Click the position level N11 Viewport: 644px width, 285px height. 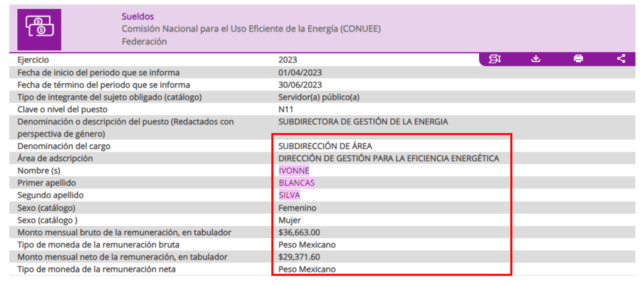pos(286,109)
